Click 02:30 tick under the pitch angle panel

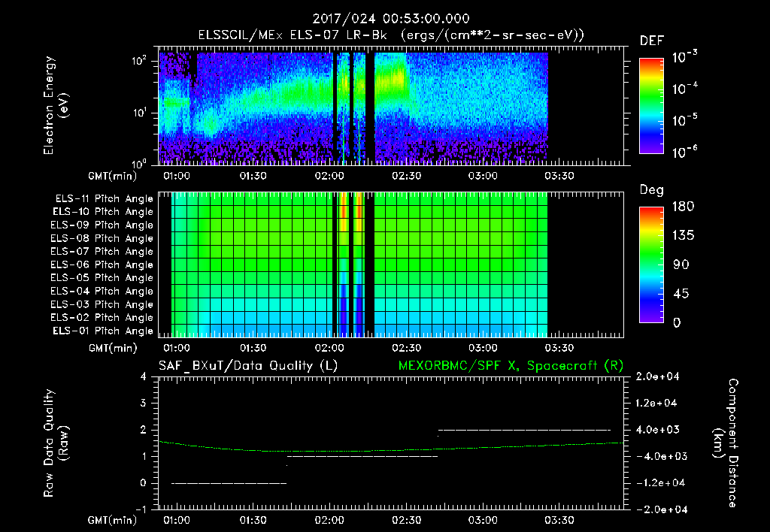click(406, 349)
